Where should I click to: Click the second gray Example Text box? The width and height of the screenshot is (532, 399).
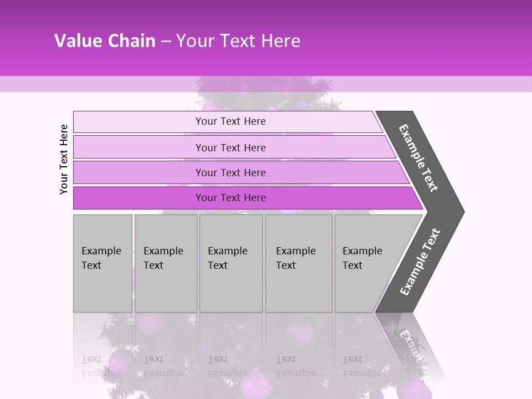[165, 263]
